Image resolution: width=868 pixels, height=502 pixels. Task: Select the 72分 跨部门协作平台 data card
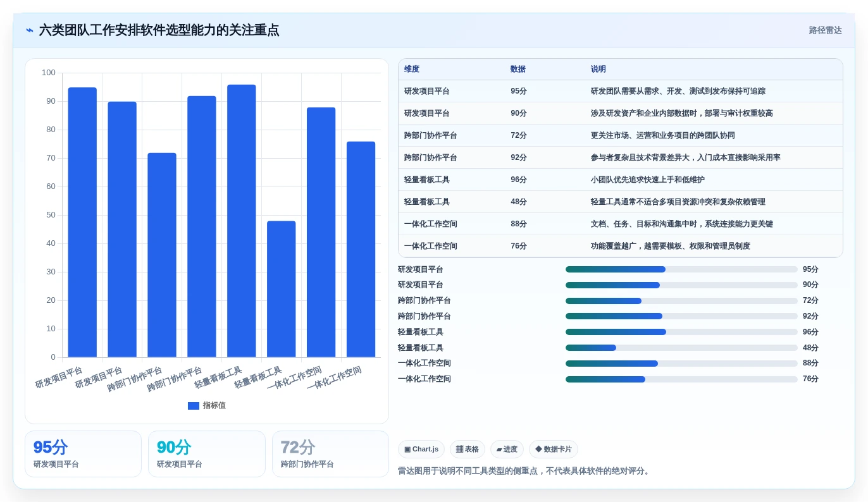tap(330, 454)
